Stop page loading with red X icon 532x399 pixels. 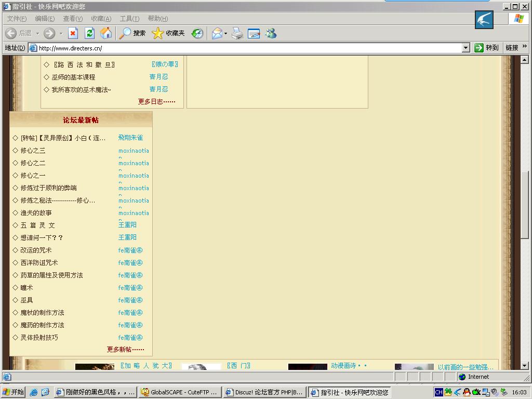click(x=73, y=33)
